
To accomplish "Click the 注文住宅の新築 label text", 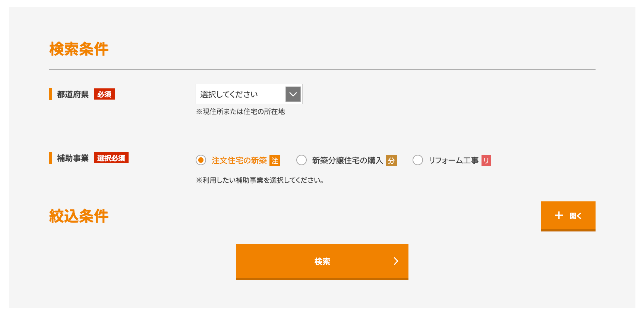I will (x=239, y=160).
